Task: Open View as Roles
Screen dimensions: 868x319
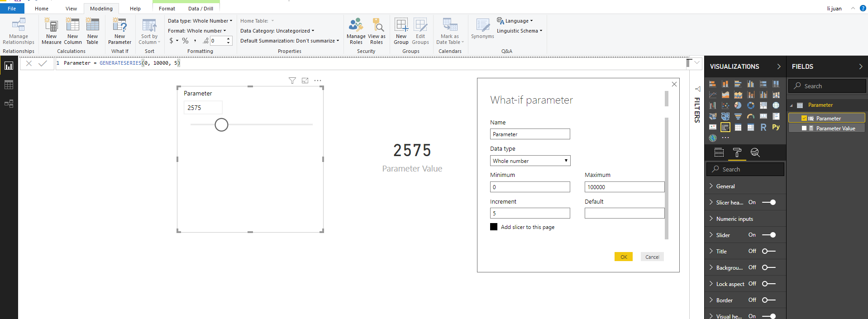Action: (x=377, y=31)
